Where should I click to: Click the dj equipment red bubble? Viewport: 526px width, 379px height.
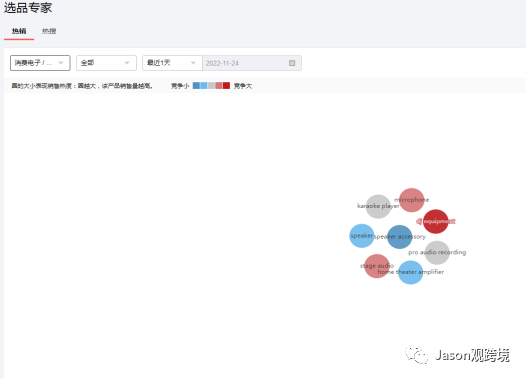coord(436,221)
